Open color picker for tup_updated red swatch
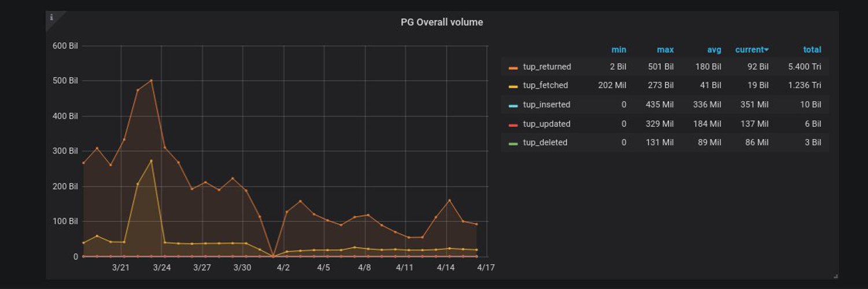This screenshot has width=868, height=289. (x=513, y=124)
